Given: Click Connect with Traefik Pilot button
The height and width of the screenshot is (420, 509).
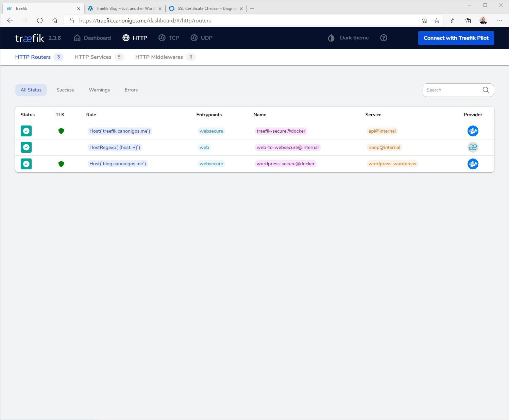Looking at the screenshot, I should pos(456,38).
